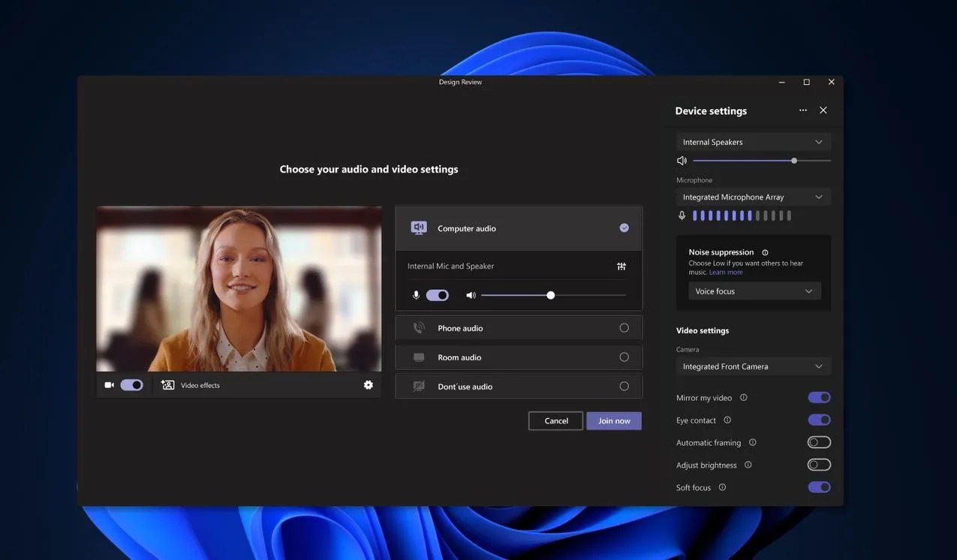This screenshot has width=957, height=560.
Task: Disable Mirror my video toggle
Action: 819,398
